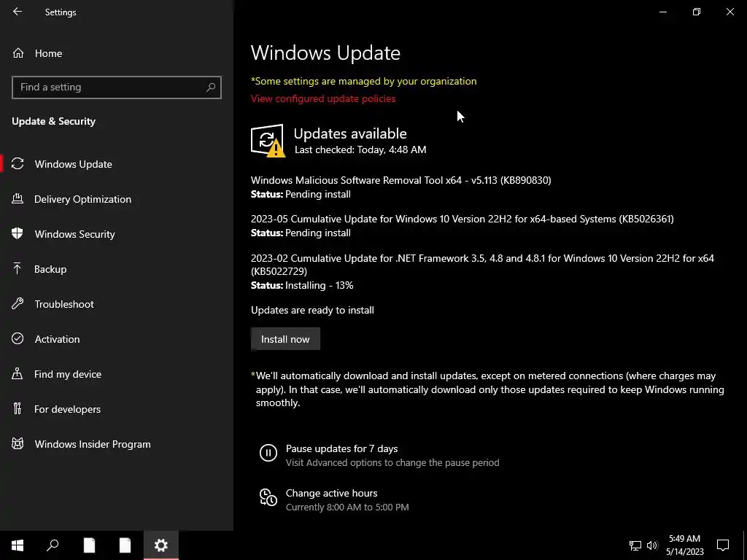Viewport: 747px width, 560px height.
Task: Open the network icon in system tray
Action: click(635, 545)
